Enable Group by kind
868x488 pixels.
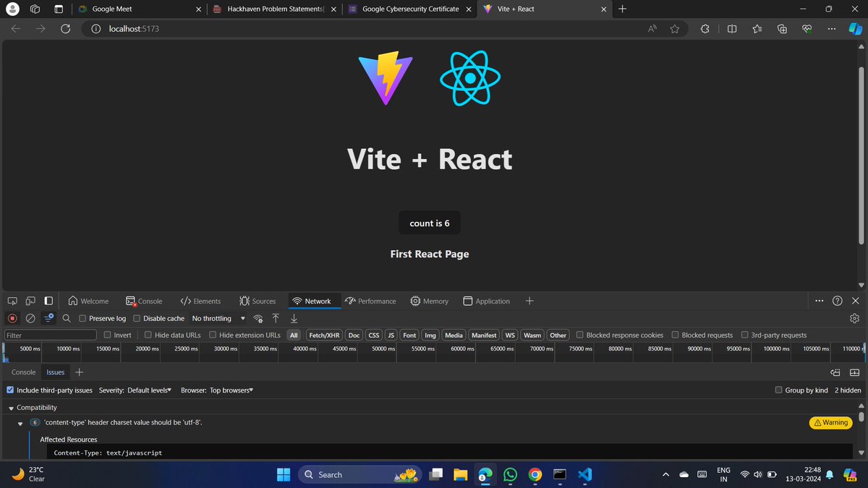(x=778, y=390)
